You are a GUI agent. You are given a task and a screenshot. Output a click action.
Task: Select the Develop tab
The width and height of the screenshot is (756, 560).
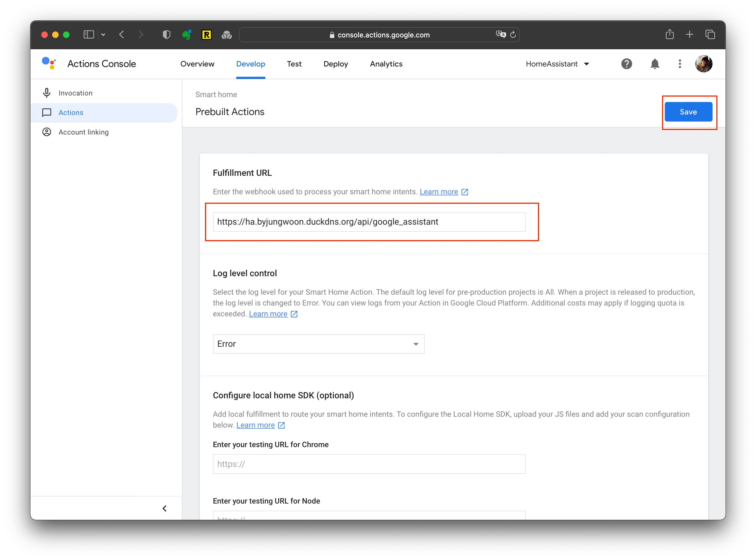pyautogui.click(x=250, y=64)
